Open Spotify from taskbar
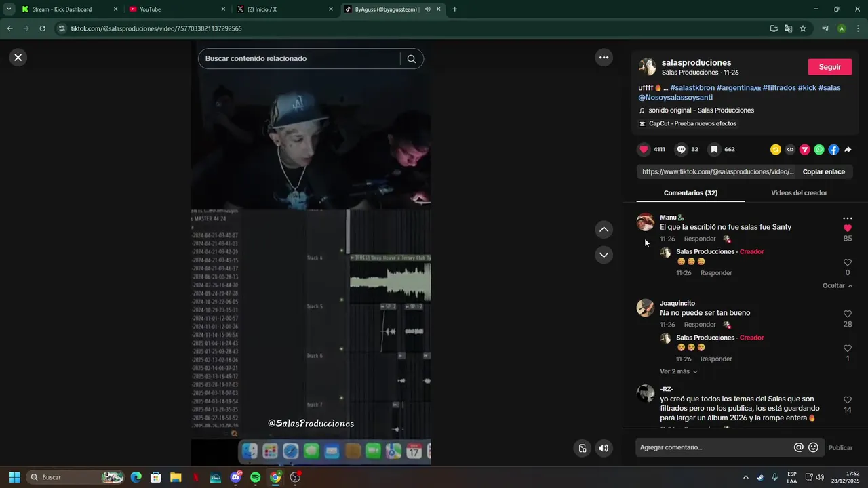Screen dimensions: 868x488 (255, 477)
